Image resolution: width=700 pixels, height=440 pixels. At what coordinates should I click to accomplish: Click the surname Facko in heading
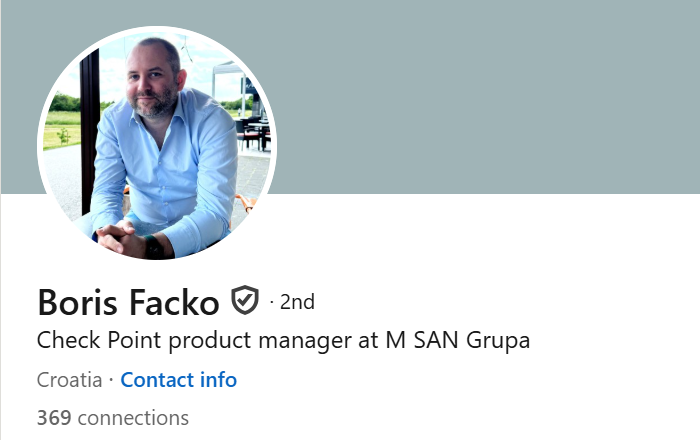click(175, 303)
